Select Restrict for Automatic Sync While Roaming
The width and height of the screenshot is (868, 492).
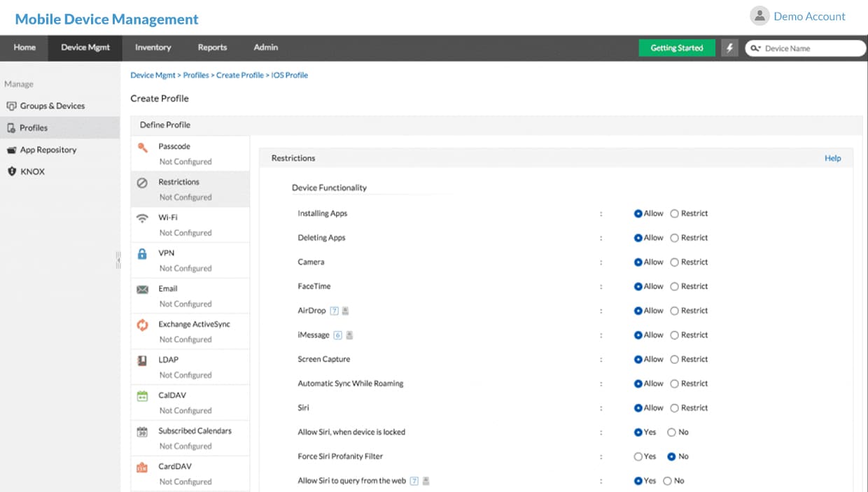675,384
